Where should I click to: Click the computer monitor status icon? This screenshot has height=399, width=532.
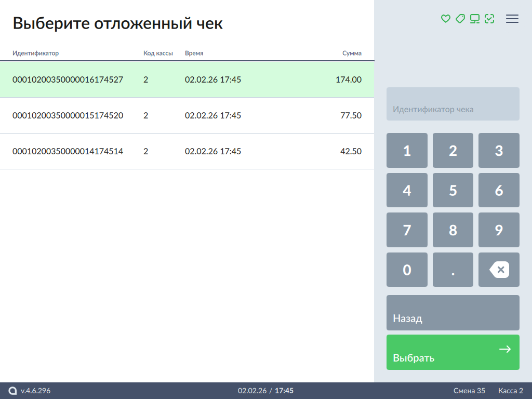click(x=474, y=19)
